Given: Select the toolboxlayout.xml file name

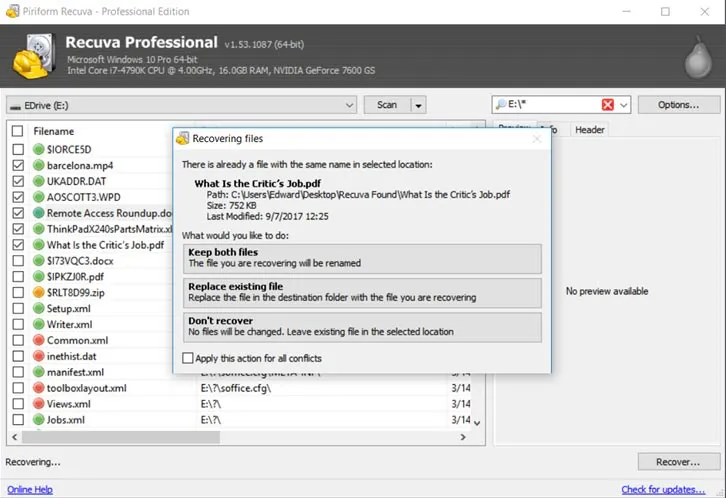Looking at the screenshot, I should (x=87, y=388).
